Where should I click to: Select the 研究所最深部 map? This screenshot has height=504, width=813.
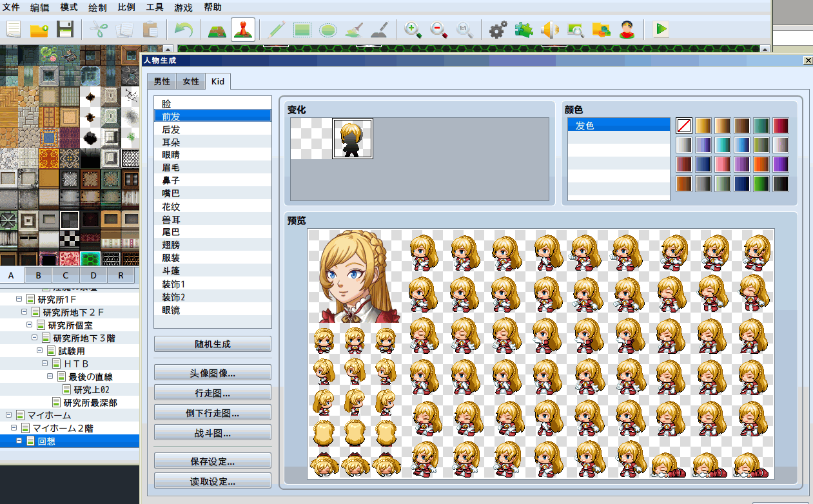click(90, 402)
